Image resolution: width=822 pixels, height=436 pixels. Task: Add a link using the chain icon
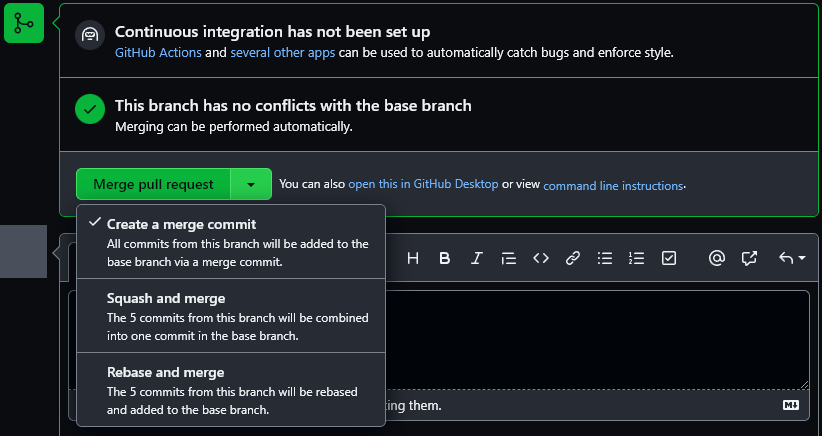[572, 258]
